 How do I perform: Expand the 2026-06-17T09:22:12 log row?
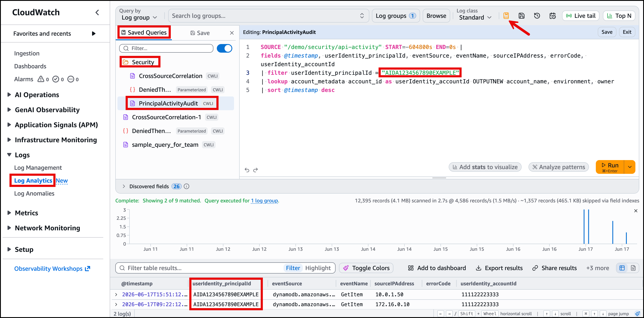tap(116, 304)
